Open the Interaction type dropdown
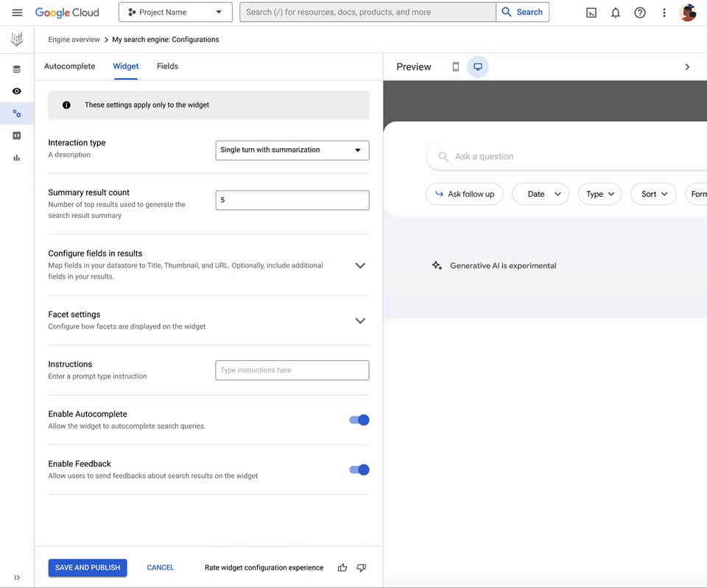 coord(292,150)
